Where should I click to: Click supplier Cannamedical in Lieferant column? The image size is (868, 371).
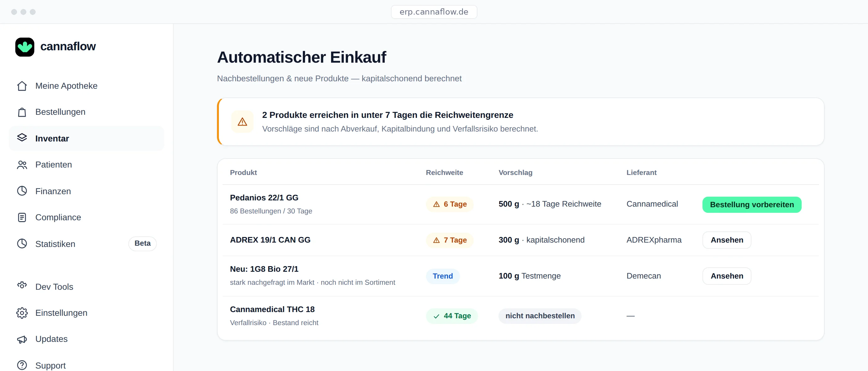point(652,204)
